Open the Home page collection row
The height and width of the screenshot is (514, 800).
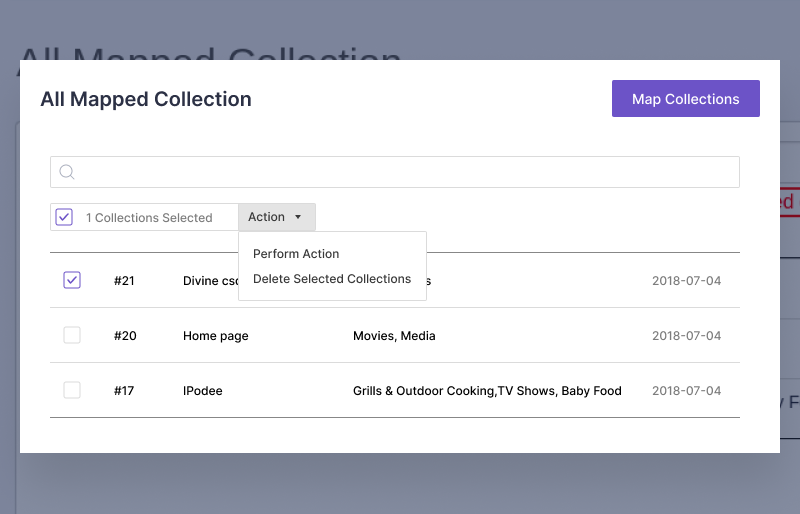tap(216, 336)
